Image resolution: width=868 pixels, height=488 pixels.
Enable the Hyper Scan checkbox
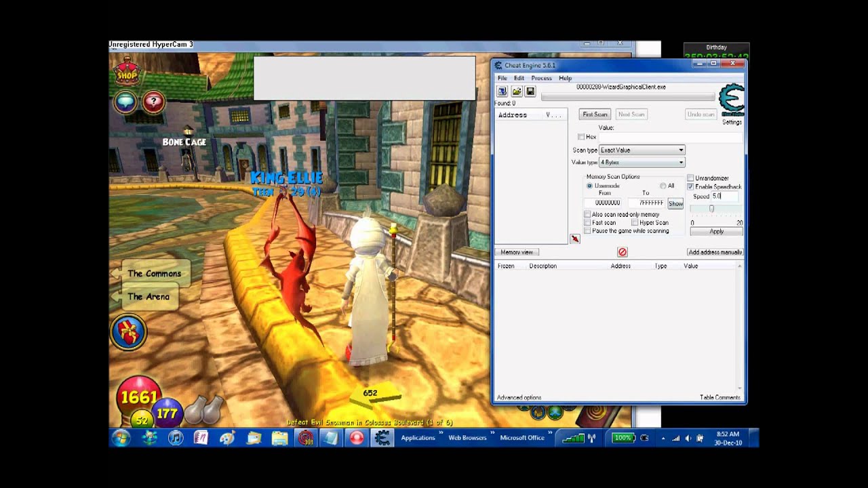635,222
